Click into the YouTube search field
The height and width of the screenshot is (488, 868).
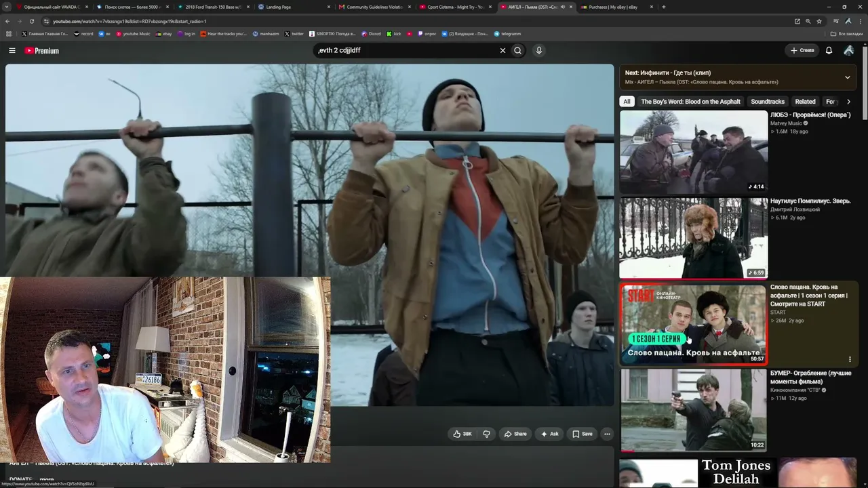click(x=406, y=50)
